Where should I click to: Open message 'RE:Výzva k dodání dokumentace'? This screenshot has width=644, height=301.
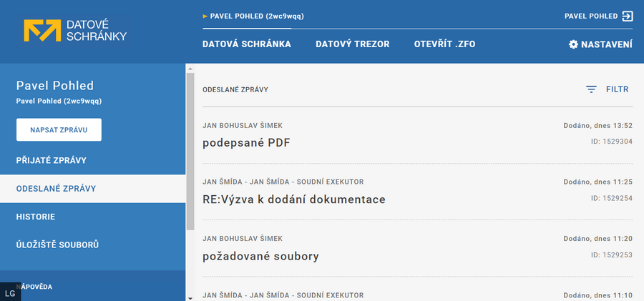pos(294,199)
